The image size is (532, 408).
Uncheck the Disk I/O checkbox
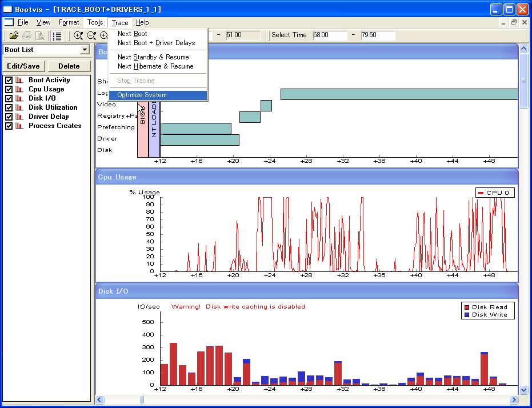(x=9, y=99)
